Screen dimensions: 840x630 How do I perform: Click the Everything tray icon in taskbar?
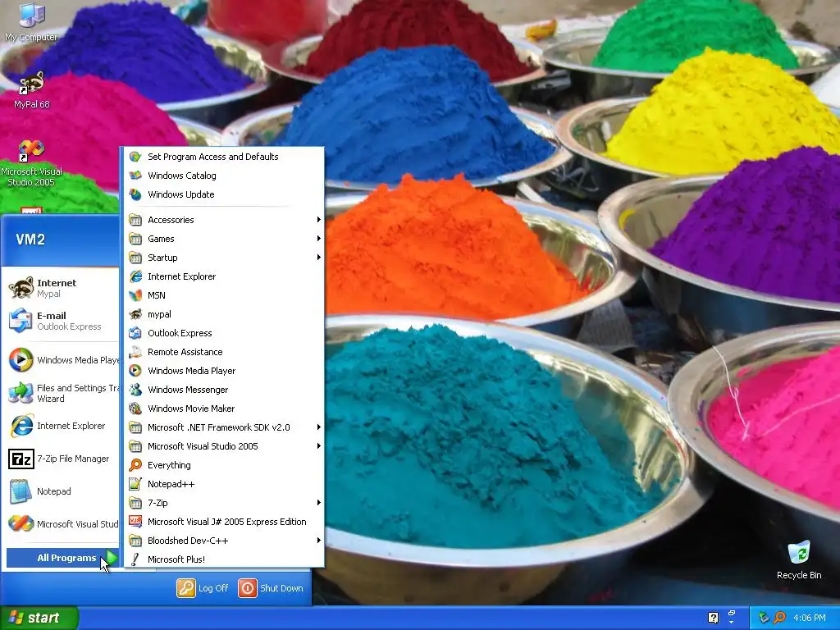pyautogui.click(x=780, y=618)
